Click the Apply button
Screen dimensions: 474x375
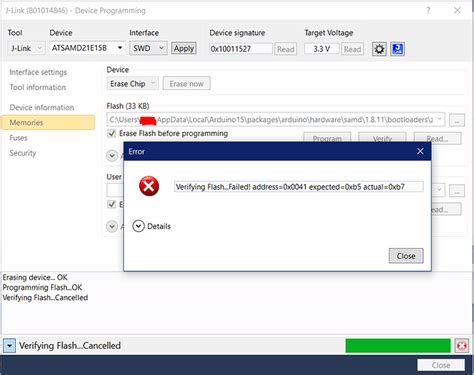point(184,48)
